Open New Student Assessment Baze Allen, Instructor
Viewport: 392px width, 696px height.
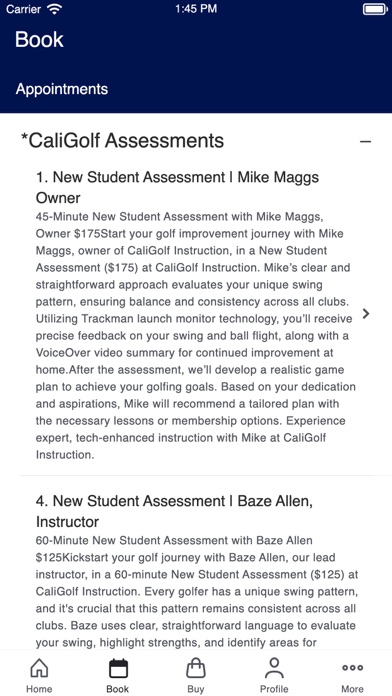pyautogui.click(x=174, y=511)
